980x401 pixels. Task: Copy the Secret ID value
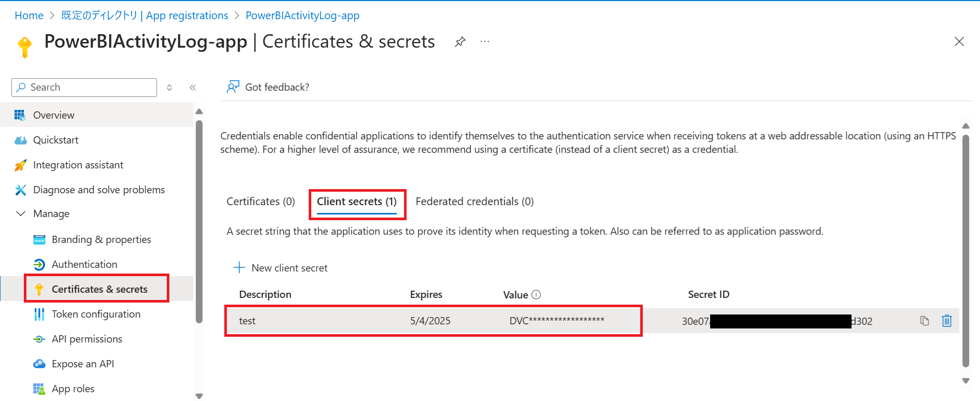925,321
